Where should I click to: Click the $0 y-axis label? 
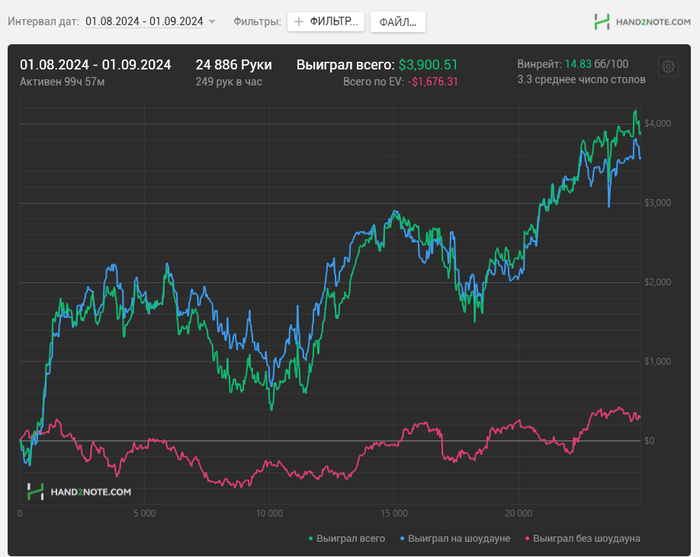(x=650, y=441)
